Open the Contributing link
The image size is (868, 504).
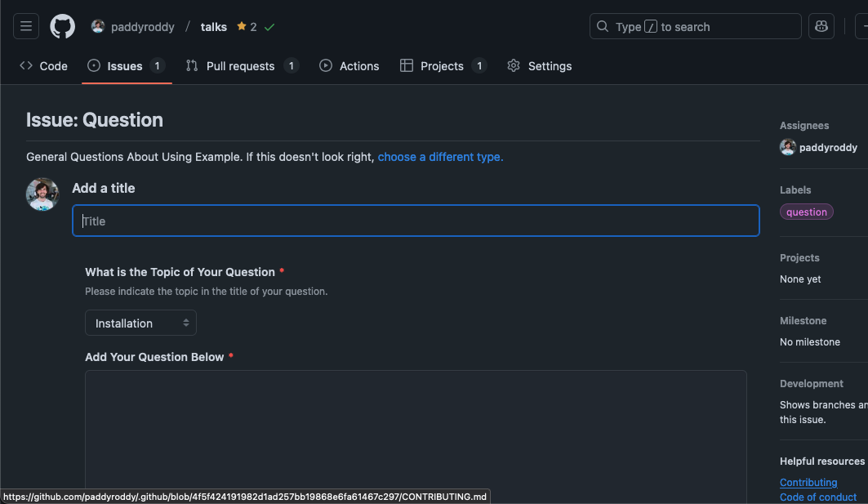point(808,482)
